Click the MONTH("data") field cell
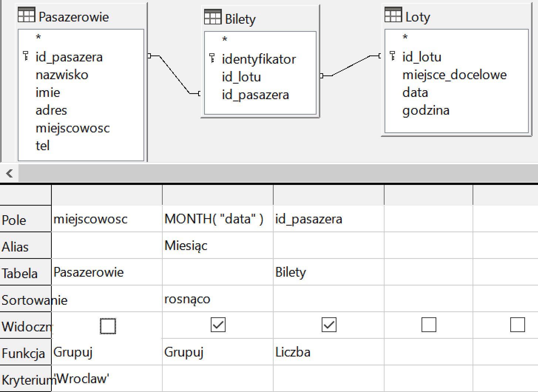The width and height of the screenshot is (538, 392). pyautogui.click(x=217, y=219)
